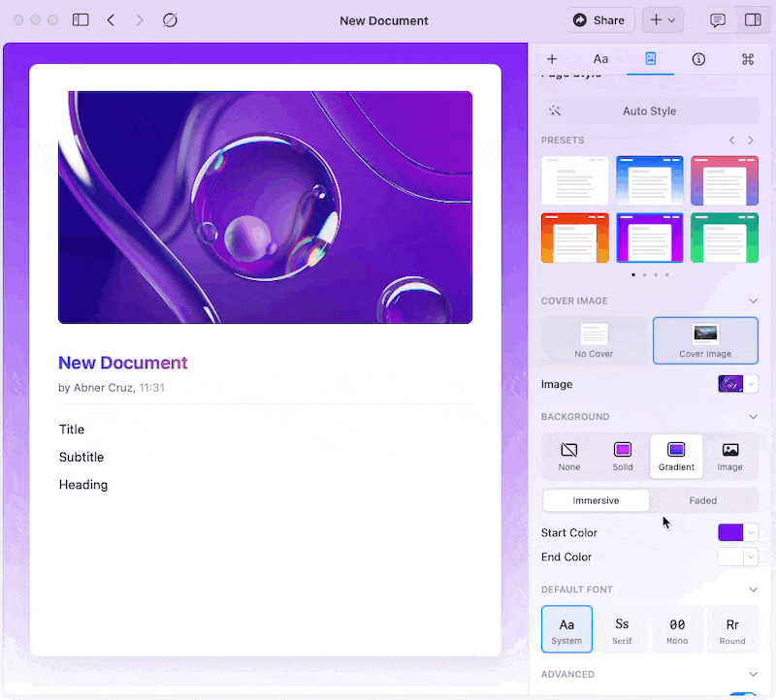Open the comments speech bubble icon
Viewport: 776px width, 700px height.
coord(718,19)
